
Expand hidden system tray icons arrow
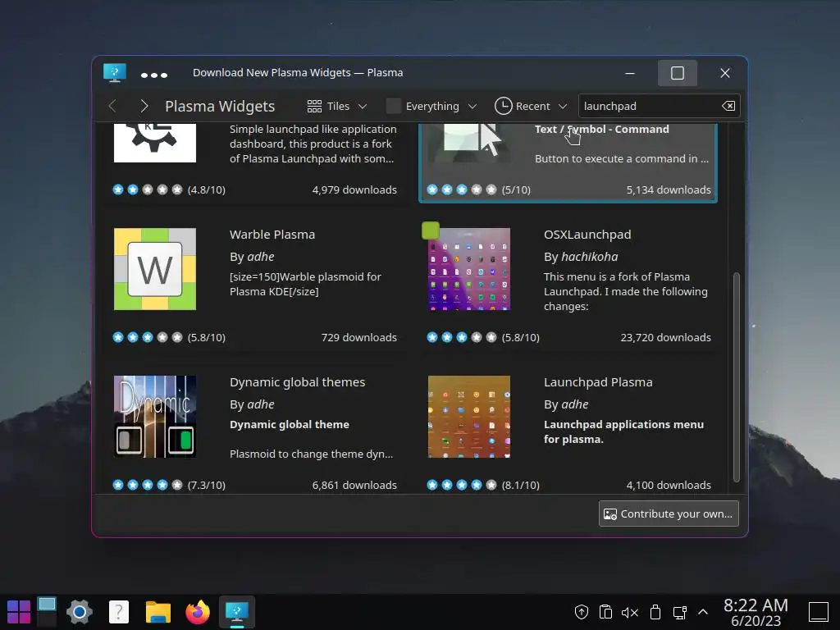pos(703,612)
